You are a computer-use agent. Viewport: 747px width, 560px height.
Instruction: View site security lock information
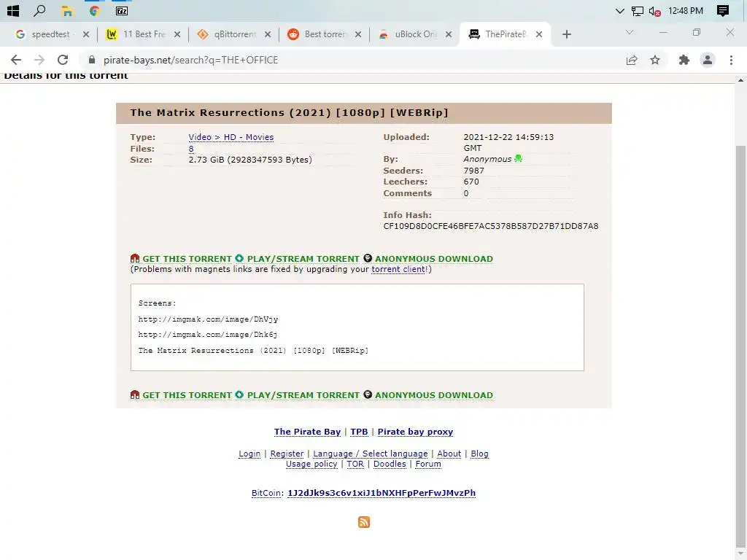[x=92, y=60]
